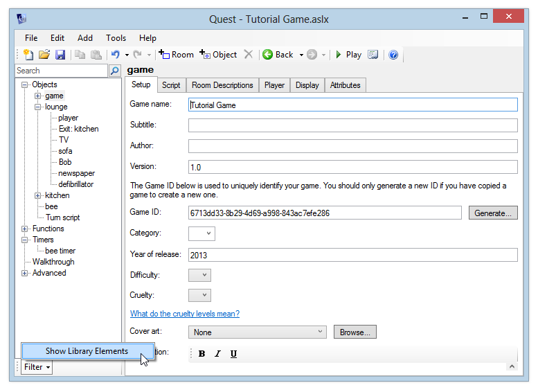Open the Forward history dropdown arrow
Screen dimensions: 538x392
(323, 55)
